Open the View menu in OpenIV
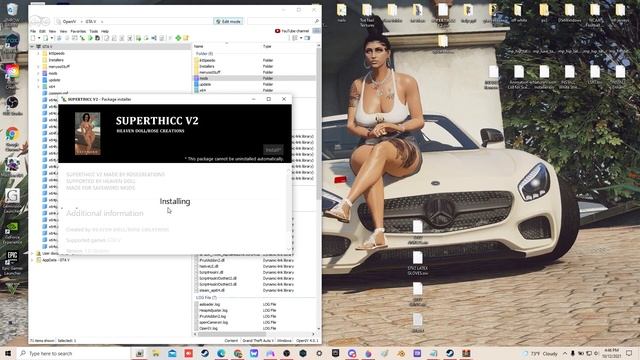This screenshot has height=360, width=640. 63,31
